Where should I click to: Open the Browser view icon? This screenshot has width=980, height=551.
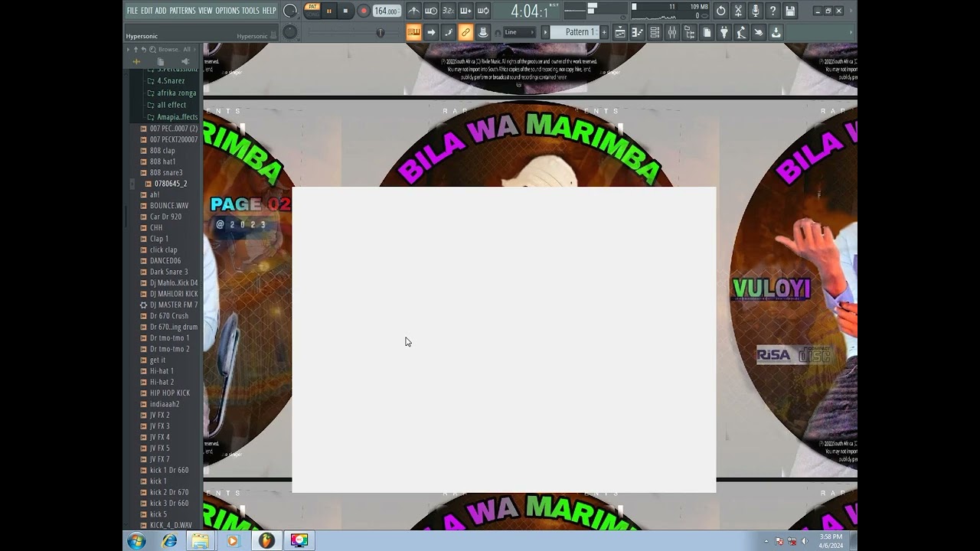[689, 32]
